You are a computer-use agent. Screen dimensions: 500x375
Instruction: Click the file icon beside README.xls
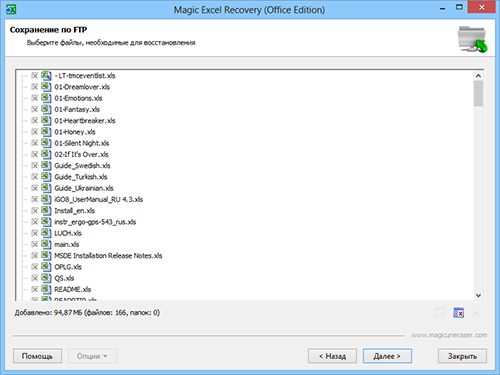(x=46, y=289)
